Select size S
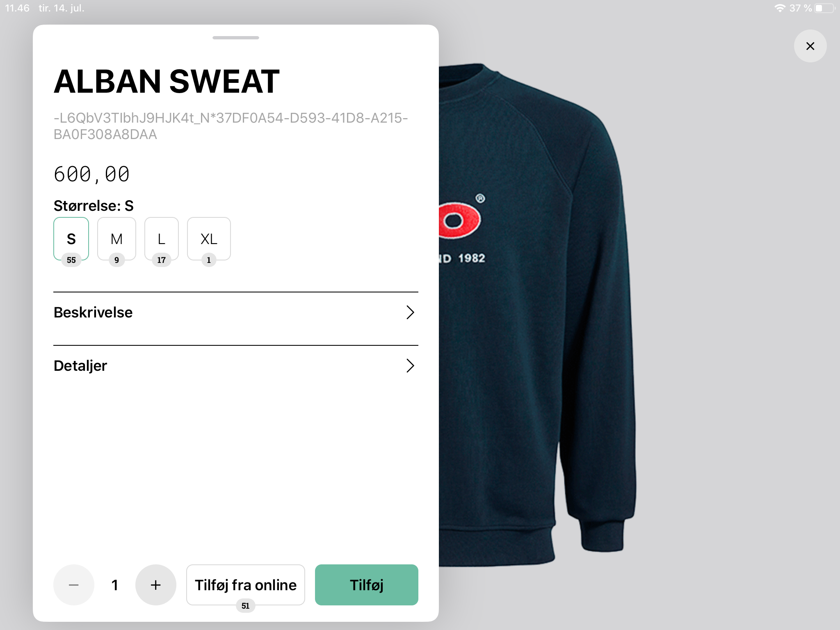 (x=71, y=239)
